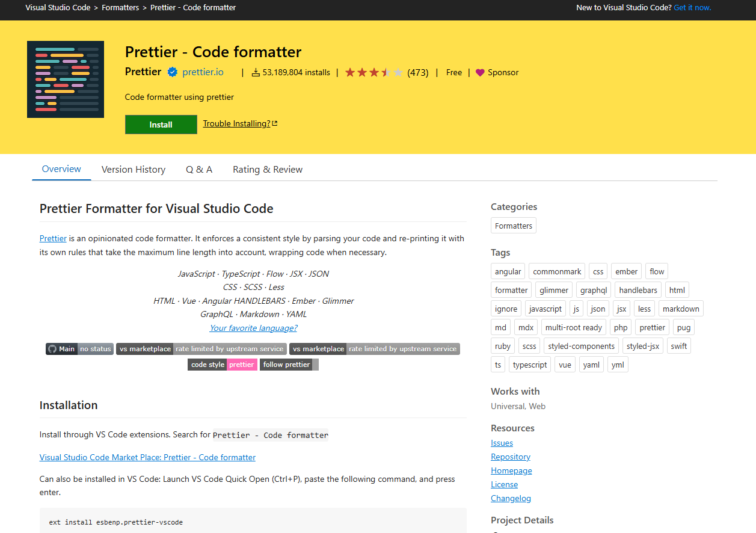This screenshot has width=756, height=533.
Task: Open the Rating & Review tab
Action: point(268,170)
